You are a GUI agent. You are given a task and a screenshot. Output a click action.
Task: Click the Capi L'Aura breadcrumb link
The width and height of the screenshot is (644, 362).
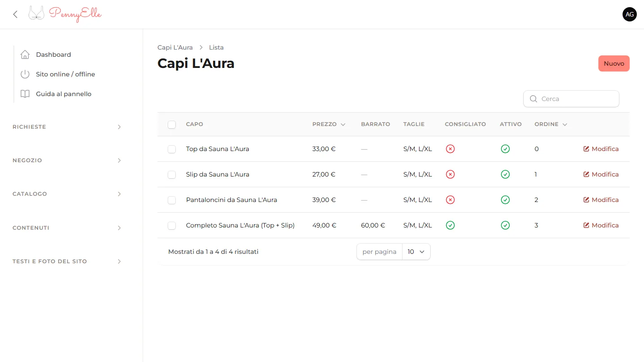(175, 47)
